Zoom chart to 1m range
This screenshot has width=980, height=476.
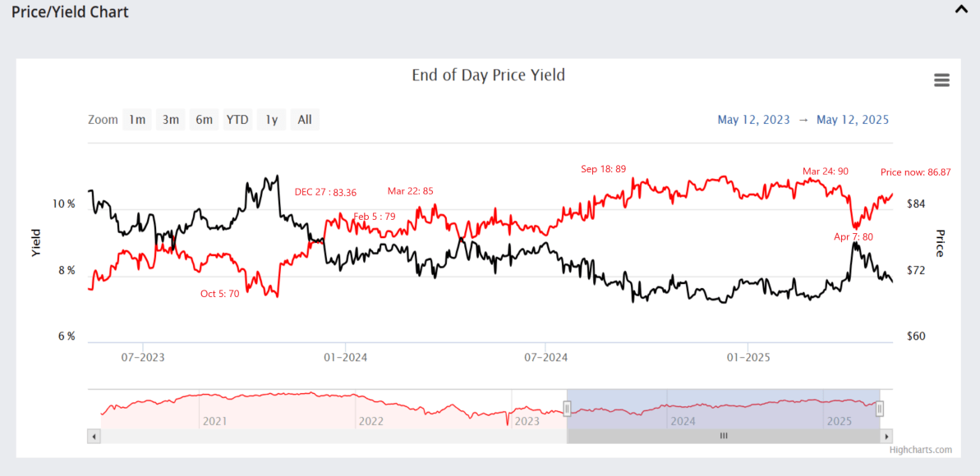[137, 119]
